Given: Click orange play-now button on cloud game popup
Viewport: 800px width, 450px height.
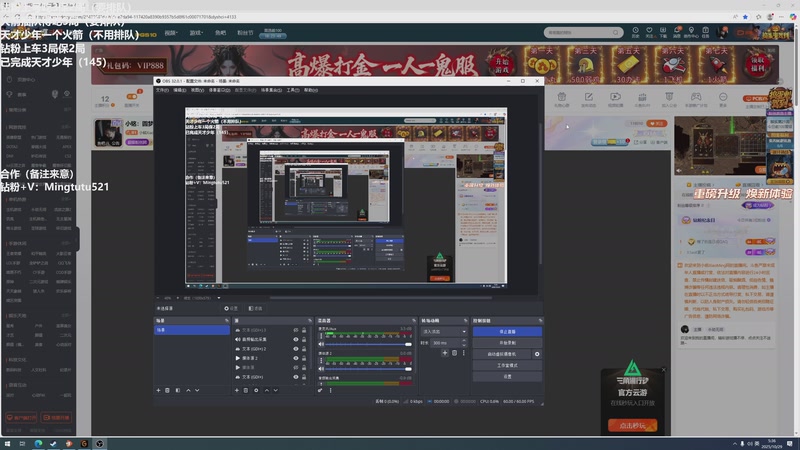Looking at the screenshot, I should (x=632, y=426).
